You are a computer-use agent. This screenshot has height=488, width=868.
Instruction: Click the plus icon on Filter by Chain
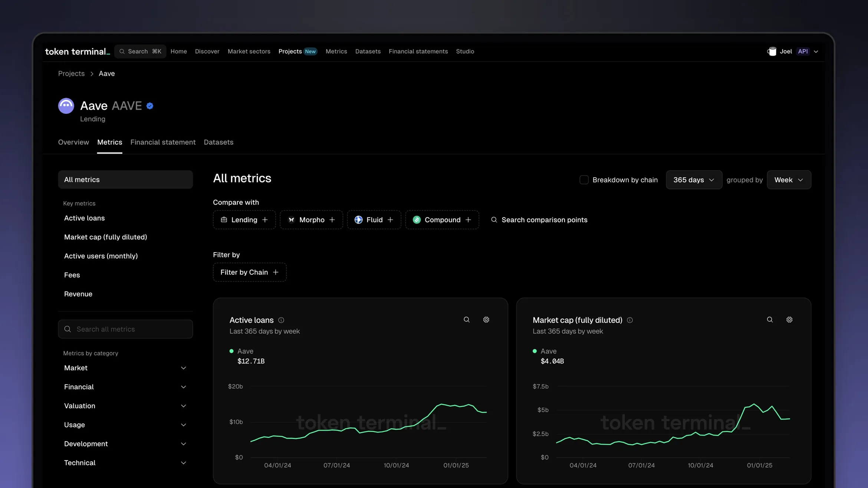[276, 272]
